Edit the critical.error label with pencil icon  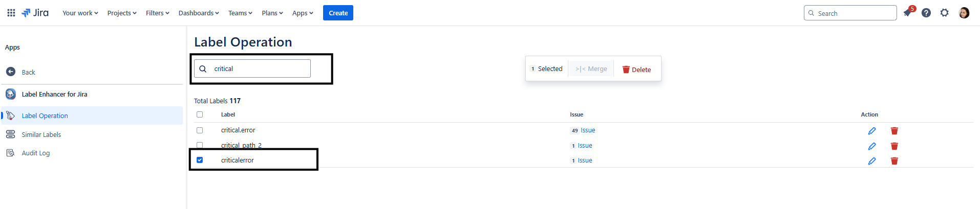coord(872,131)
